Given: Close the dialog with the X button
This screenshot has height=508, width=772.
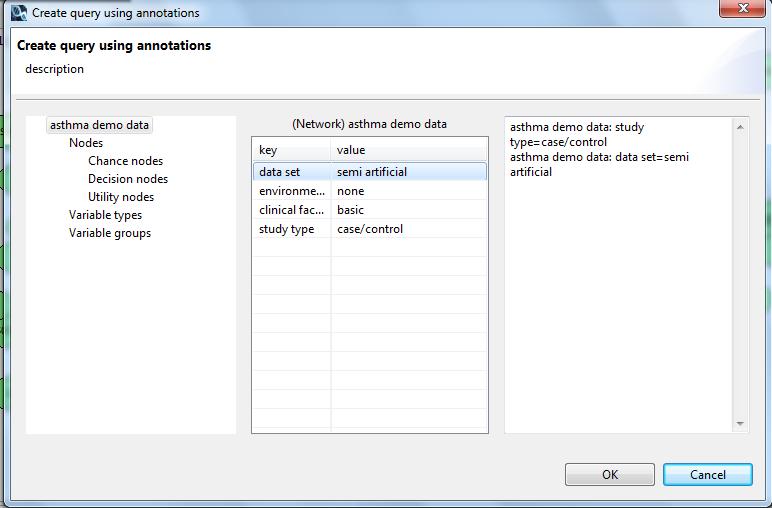Looking at the screenshot, I should pyautogui.click(x=743, y=8).
